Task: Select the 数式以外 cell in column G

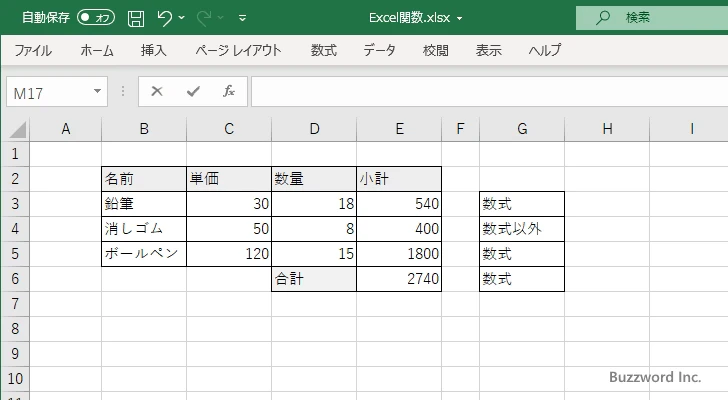Action: click(x=522, y=229)
